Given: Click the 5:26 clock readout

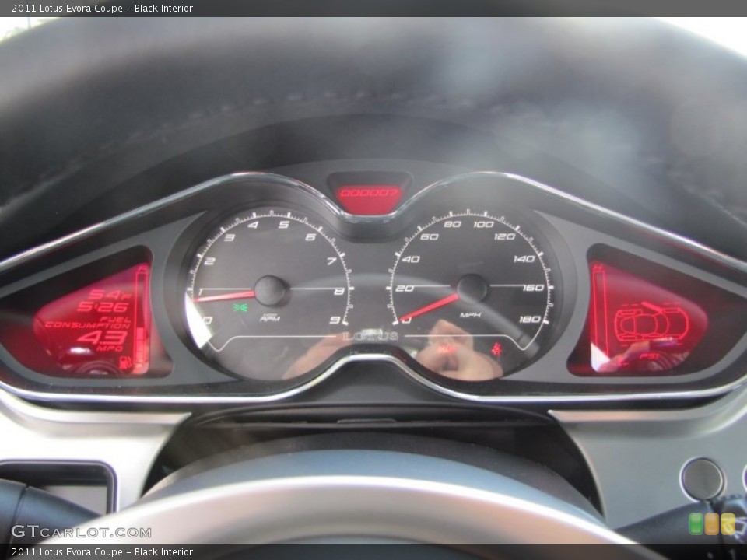Looking at the screenshot, I should tap(103, 306).
